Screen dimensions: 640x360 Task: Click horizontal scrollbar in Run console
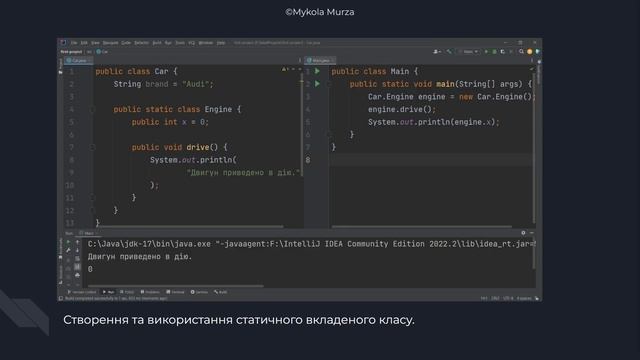tap(176, 286)
